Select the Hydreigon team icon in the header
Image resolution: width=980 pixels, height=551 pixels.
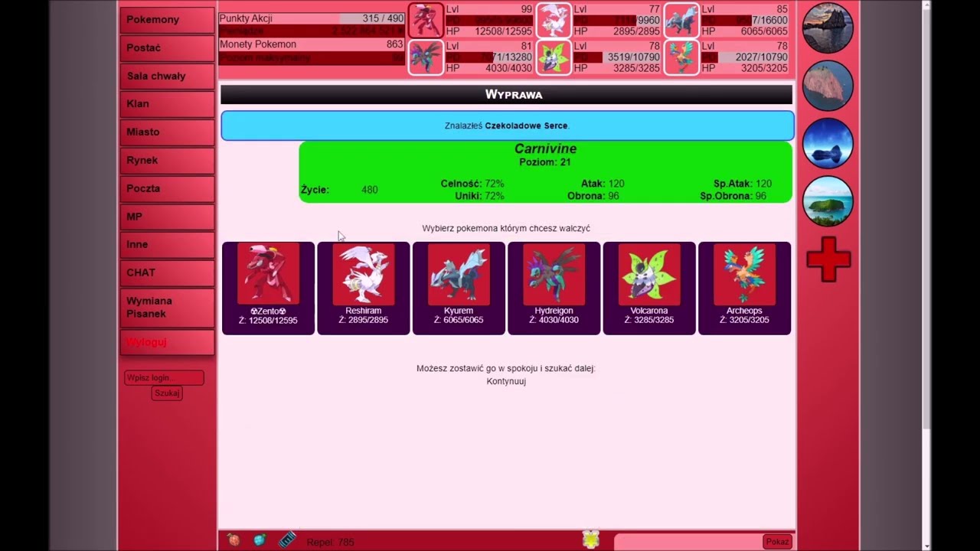coord(426,57)
